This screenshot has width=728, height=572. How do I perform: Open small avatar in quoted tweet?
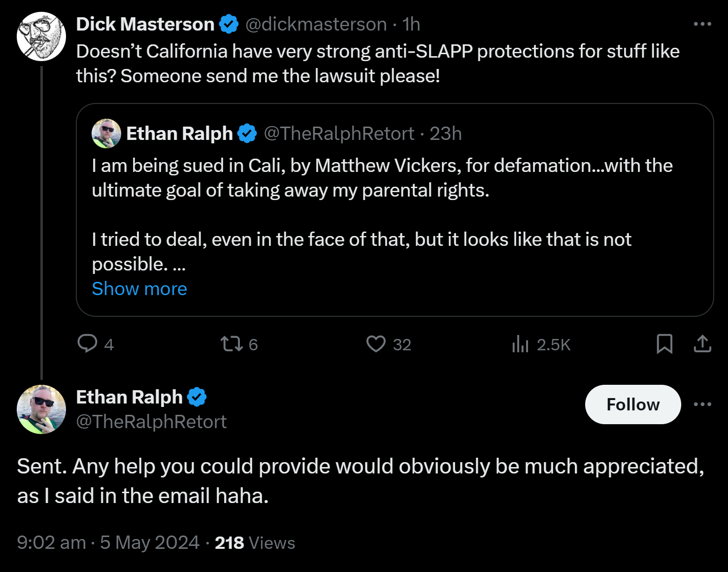106,134
